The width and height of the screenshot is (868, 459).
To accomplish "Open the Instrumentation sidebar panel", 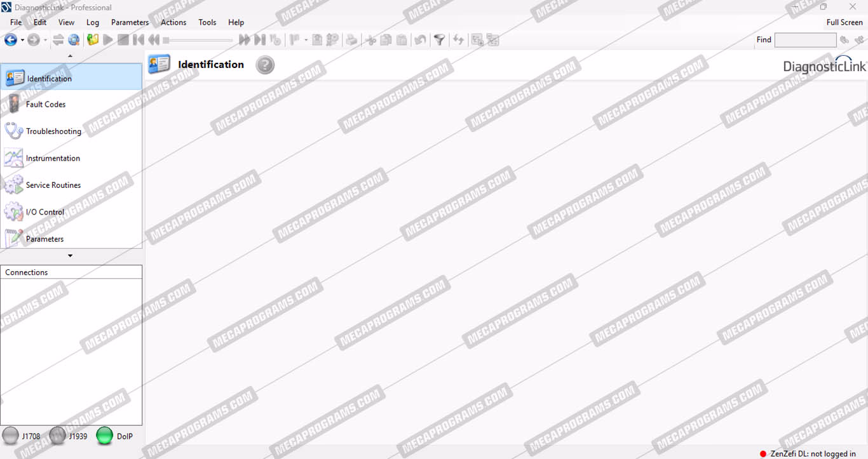I will click(71, 158).
